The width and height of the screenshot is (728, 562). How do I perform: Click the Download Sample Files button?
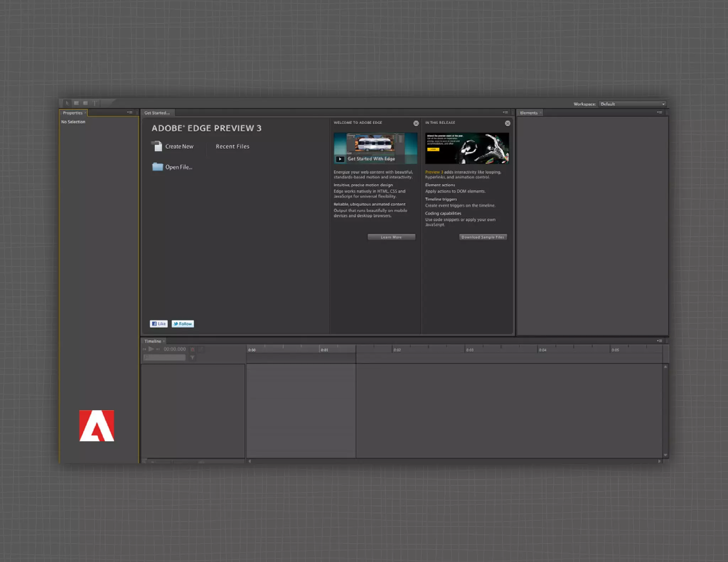click(x=482, y=237)
